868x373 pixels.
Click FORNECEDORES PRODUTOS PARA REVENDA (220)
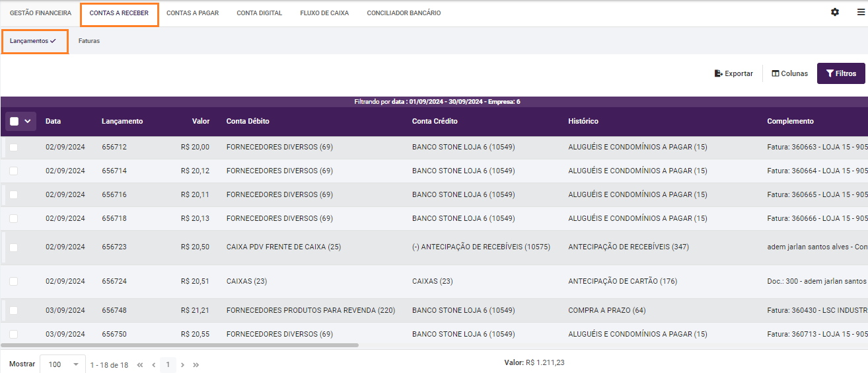(310, 310)
